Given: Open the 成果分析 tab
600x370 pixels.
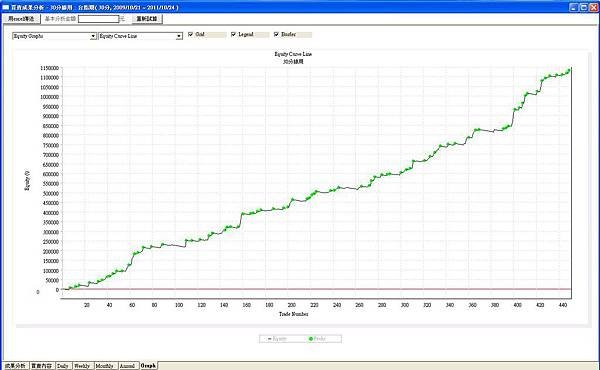Looking at the screenshot, I should click(15, 366).
